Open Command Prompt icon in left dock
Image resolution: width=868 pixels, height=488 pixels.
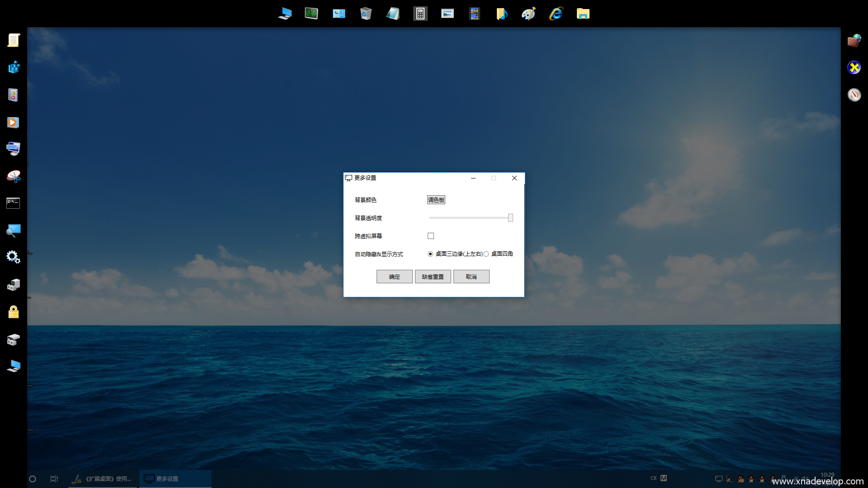(13, 203)
